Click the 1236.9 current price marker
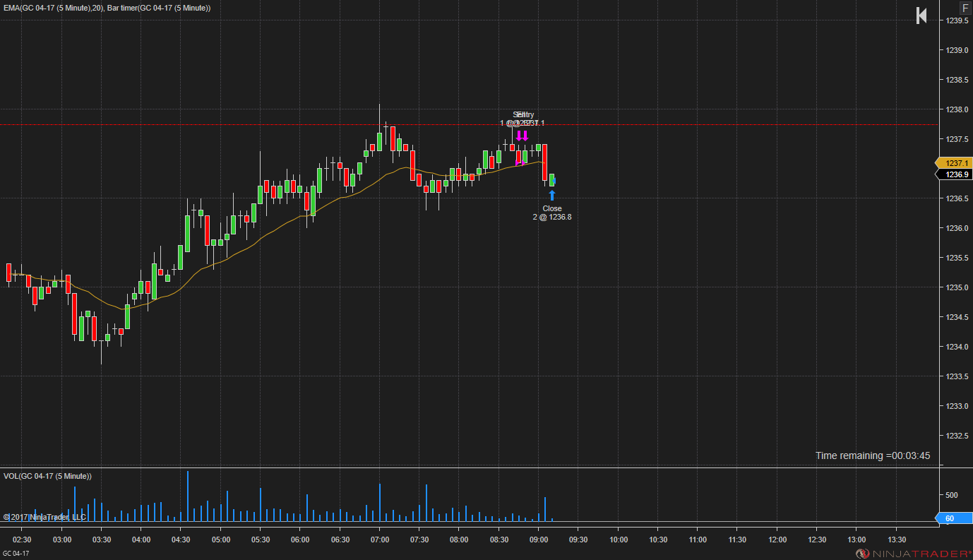This screenshot has width=973, height=560. point(954,174)
